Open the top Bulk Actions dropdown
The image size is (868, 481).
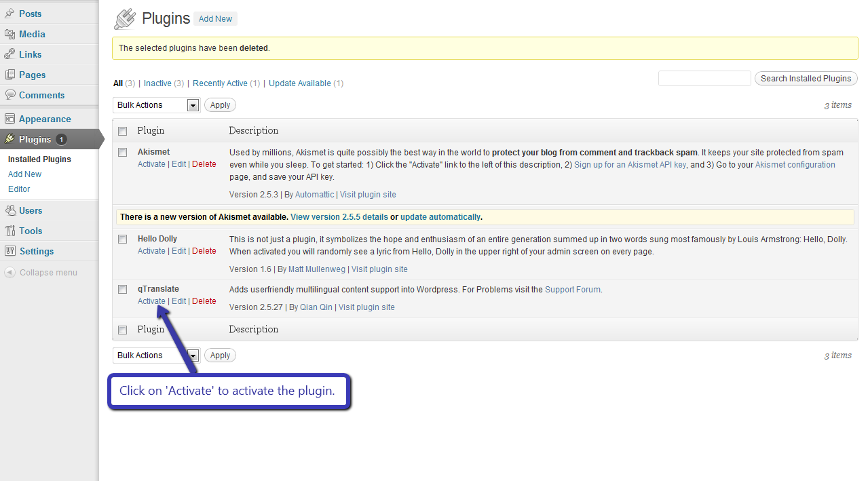pyautogui.click(x=156, y=105)
